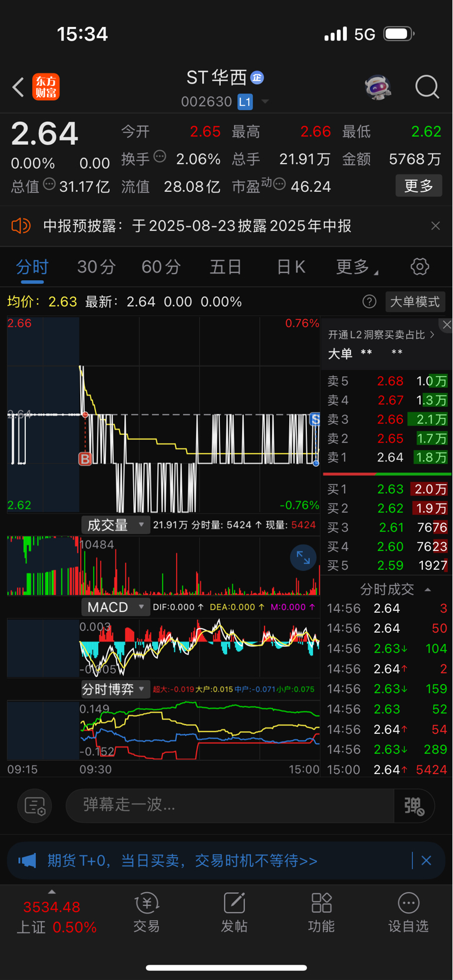Tap the 15:00 trade row with 5424
This screenshot has height=980, width=453.
point(387,770)
